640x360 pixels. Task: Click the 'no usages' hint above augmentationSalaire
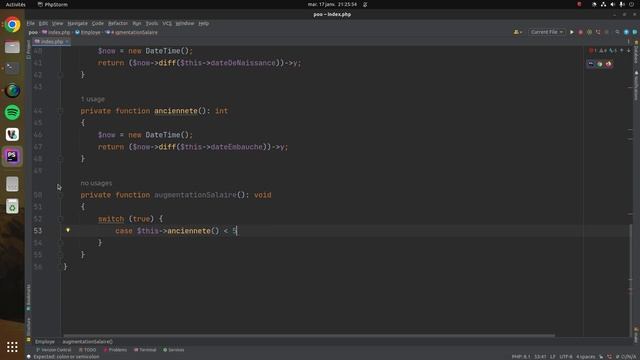[96, 183]
